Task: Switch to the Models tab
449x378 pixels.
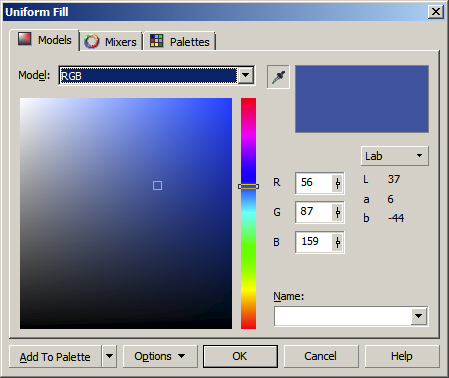Action: tap(45, 40)
